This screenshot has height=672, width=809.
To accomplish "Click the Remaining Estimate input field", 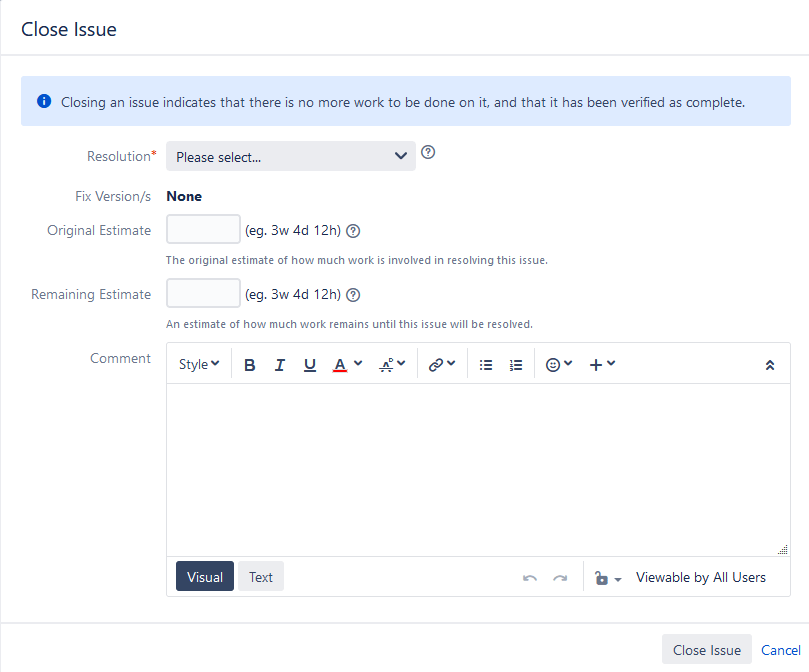I will point(203,294).
